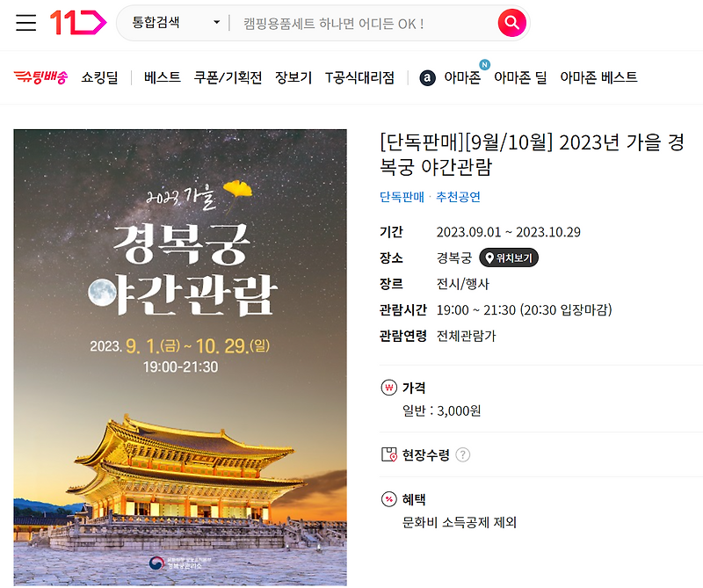This screenshot has height=588, width=703.
Task: Click the 슈팅배송 logo icon
Action: tap(40, 77)
